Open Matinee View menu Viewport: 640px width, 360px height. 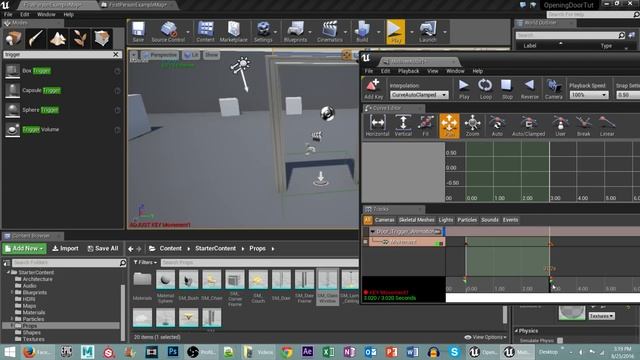tap(432, 71)
